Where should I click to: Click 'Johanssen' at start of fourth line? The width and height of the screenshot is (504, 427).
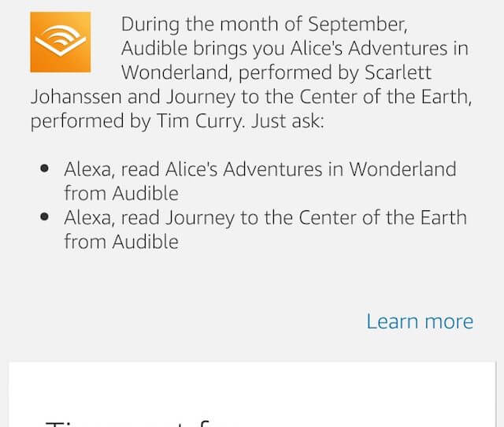76,96
